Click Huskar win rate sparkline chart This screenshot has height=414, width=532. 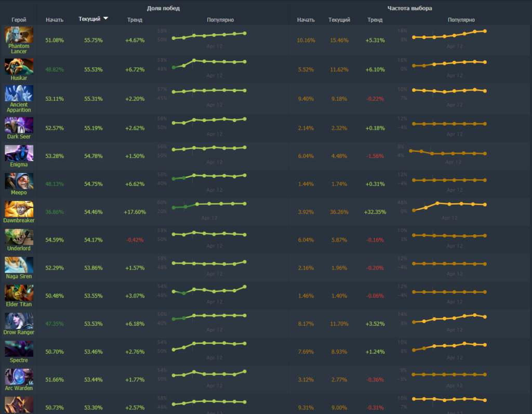pos(209,64)
